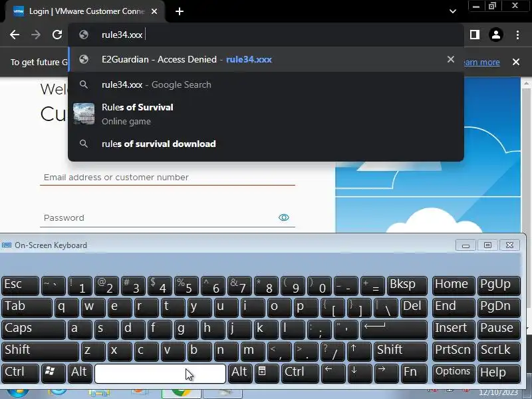
Task: Click the browser forward arrow
Action: (x=36, y=35)
